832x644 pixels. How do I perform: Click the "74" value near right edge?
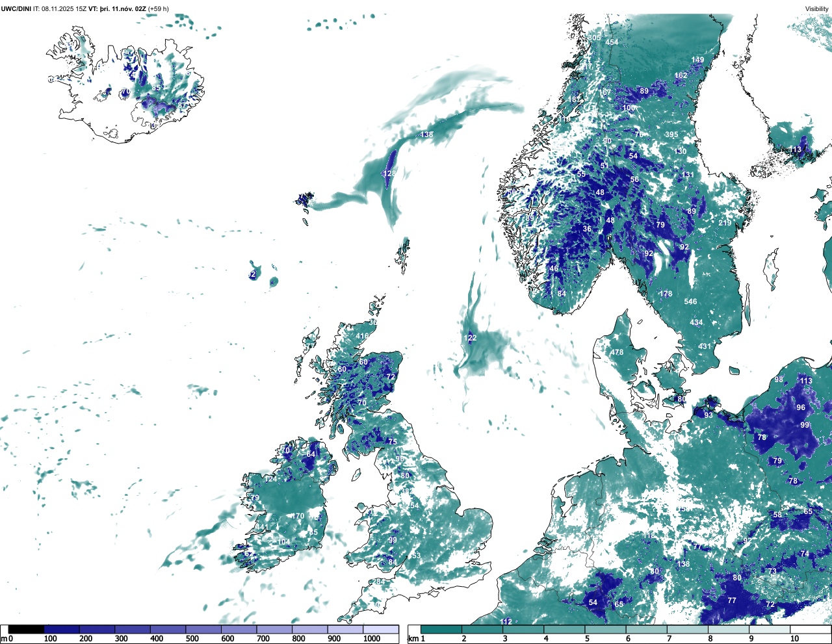pyautogui.click(x=805, y=554)
